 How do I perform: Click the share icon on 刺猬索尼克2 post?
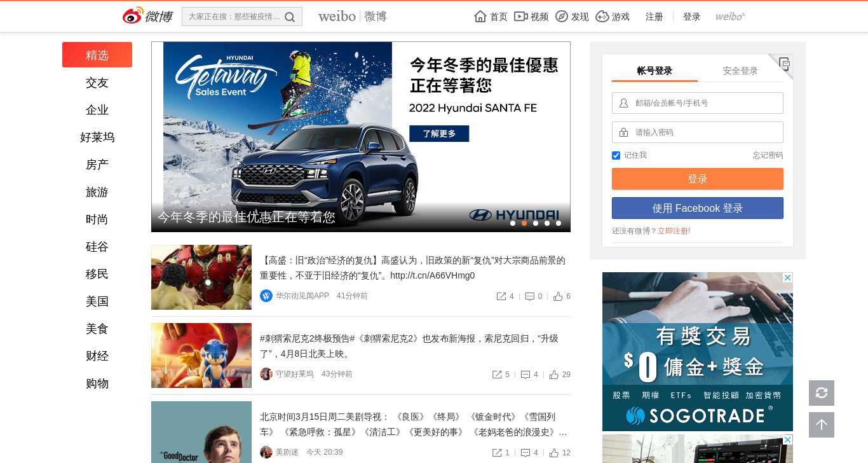(497, 375)
